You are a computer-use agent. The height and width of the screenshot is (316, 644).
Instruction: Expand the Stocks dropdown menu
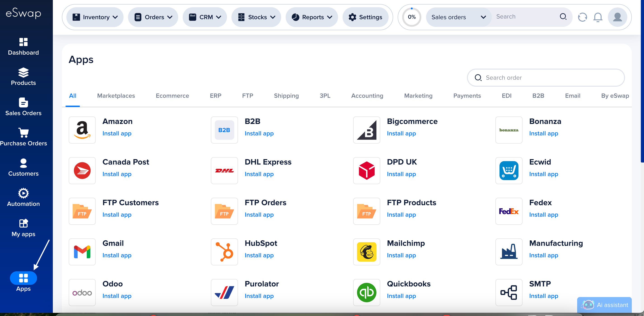(256, 17)
